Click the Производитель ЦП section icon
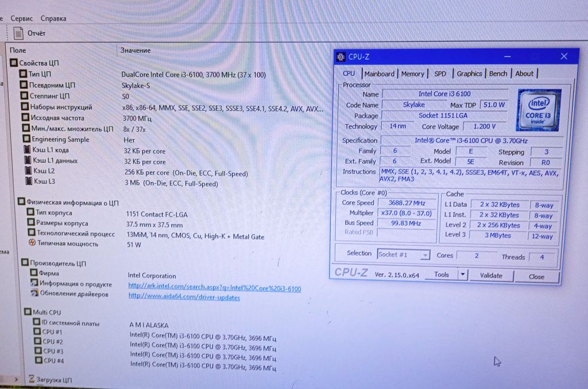The width and height of the screenshot is (588, 389). pos(25,262)
